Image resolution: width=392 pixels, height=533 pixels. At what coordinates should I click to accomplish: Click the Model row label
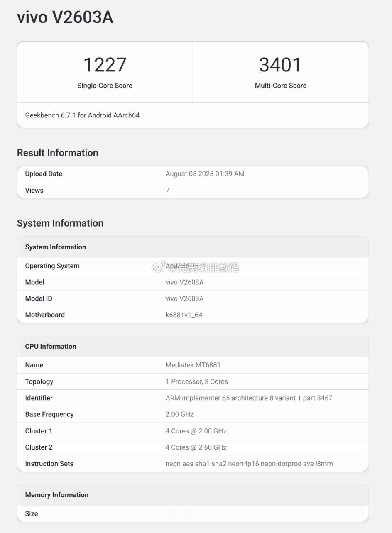coord(34,282)
